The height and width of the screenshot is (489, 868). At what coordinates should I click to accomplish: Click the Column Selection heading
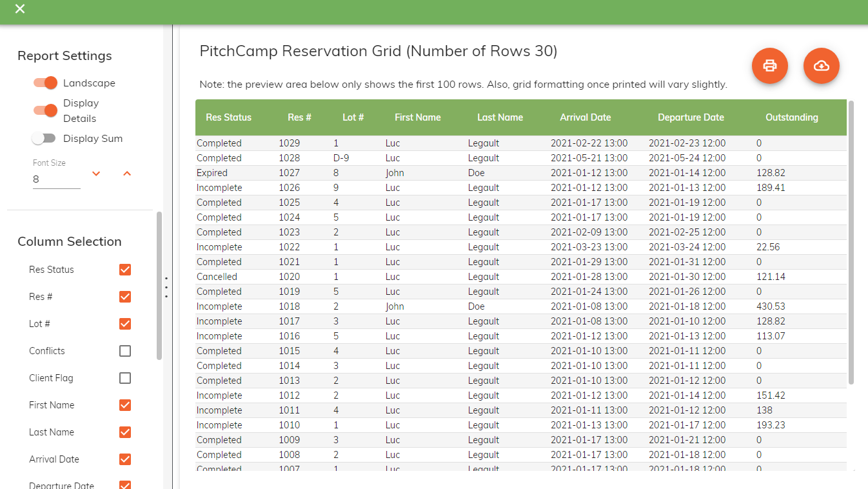point(70,242)
